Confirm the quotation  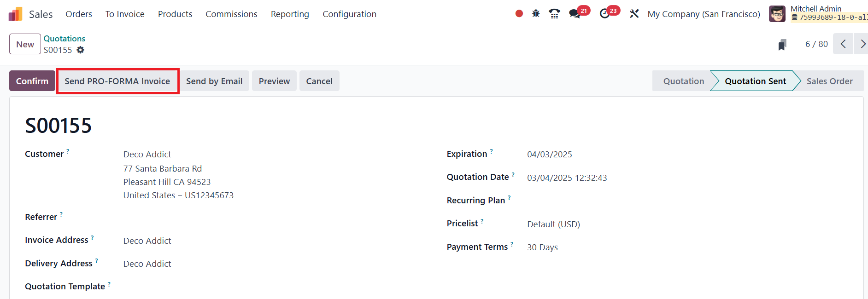[32, 81]
